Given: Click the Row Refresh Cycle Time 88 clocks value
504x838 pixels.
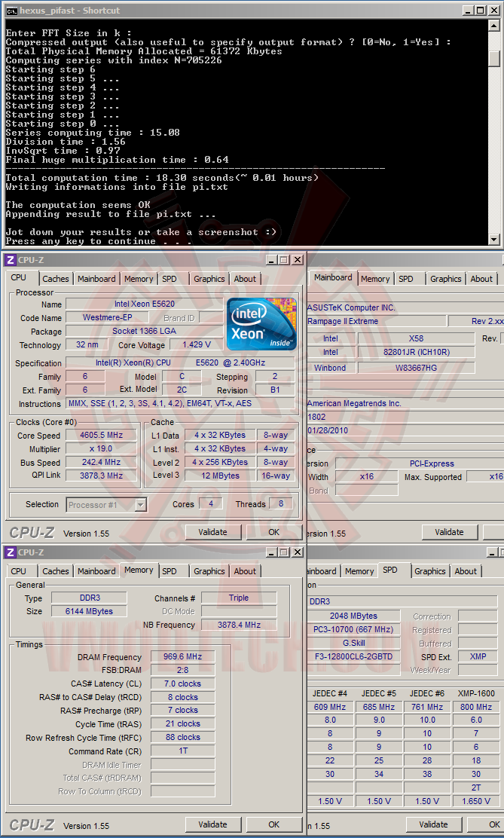Looking at the screenshot, I should coord(182,737).
